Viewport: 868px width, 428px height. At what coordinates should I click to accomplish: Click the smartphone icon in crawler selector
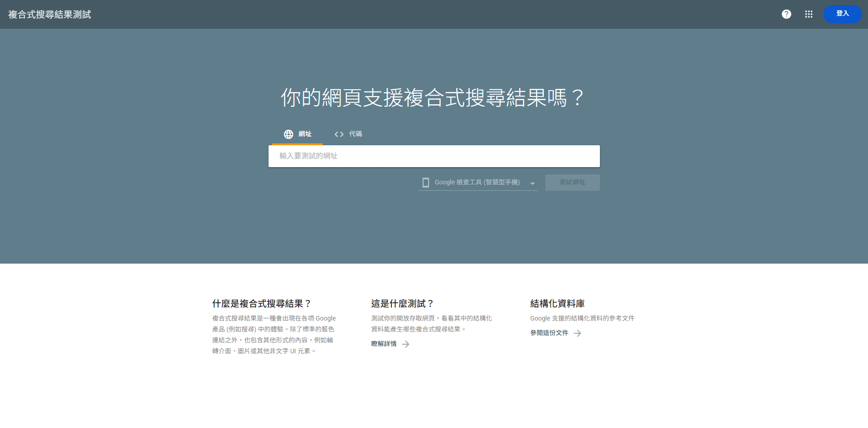(x=426, y=183)
